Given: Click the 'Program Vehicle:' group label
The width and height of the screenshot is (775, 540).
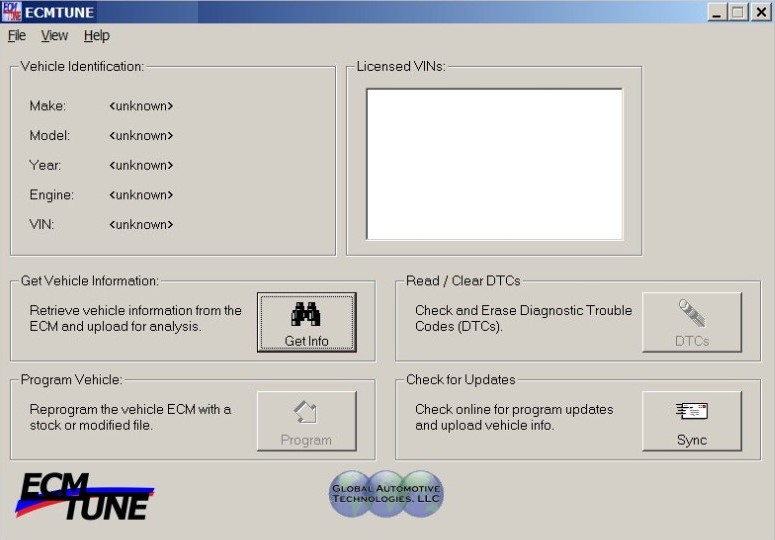Looking at the screenshot, I should [x=71, y=379].
